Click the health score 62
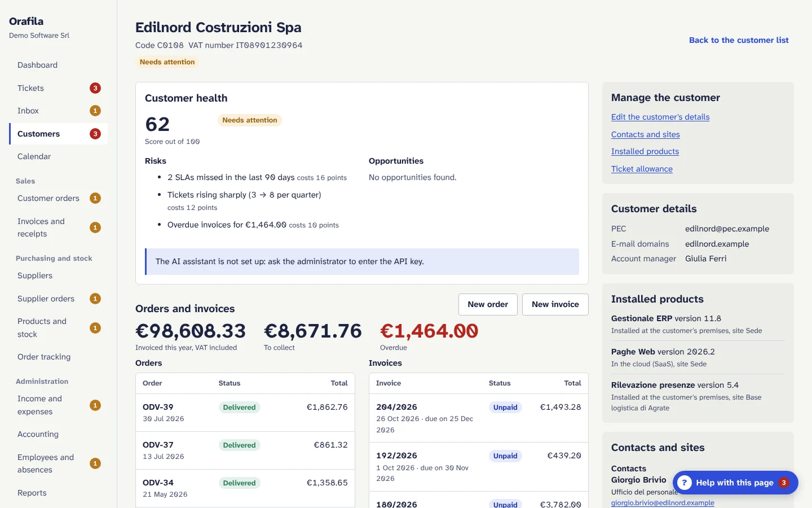 coord(157,124)
